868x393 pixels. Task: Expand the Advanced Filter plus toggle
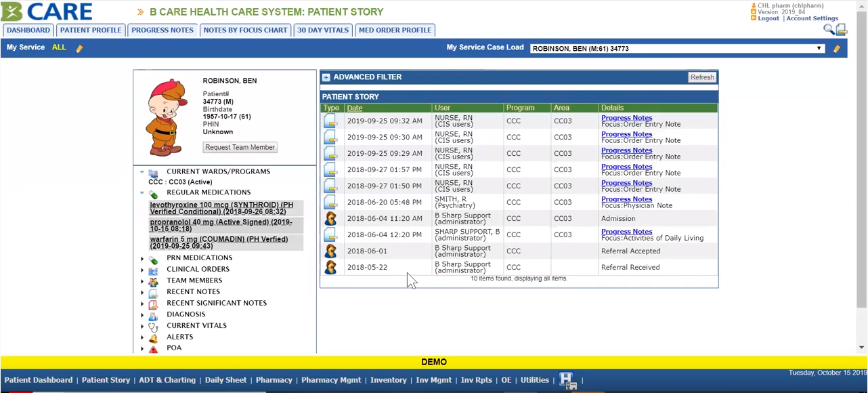[326, 77]
